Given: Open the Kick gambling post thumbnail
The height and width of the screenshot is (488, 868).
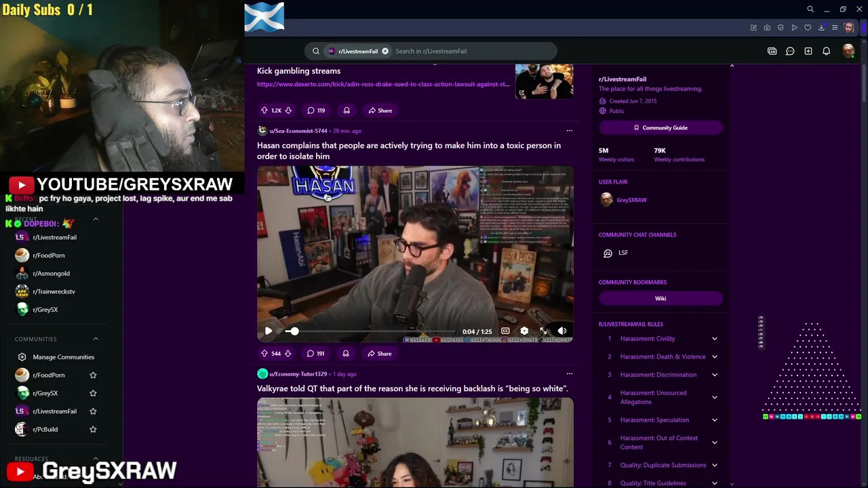Looking at the screenshot, I should (544, 81).
